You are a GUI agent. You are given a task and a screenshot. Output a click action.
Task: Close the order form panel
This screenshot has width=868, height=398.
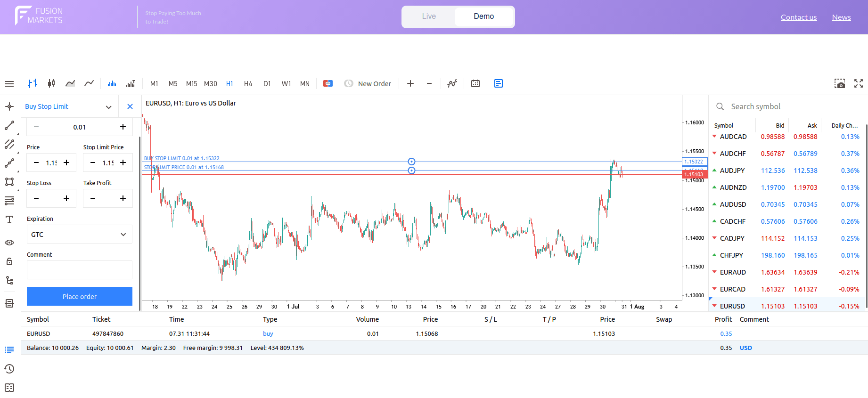click(130, 106)
